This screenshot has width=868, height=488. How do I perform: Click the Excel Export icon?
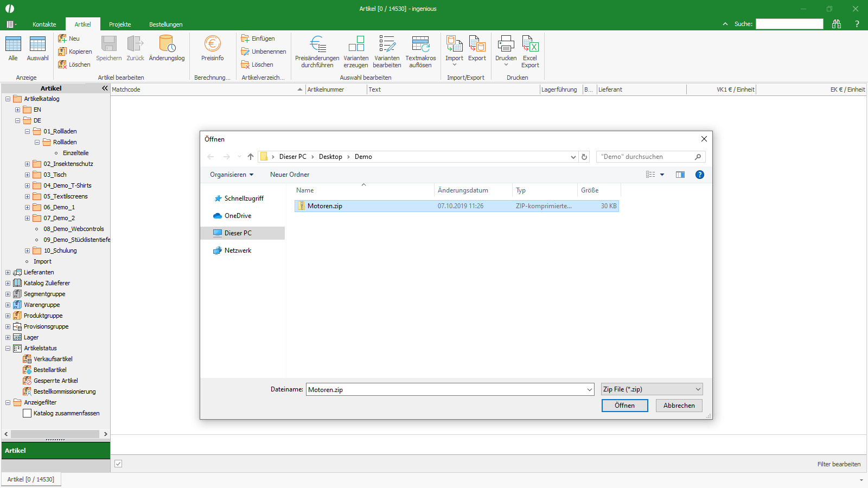pyautogui.click(x=530, y=43)
